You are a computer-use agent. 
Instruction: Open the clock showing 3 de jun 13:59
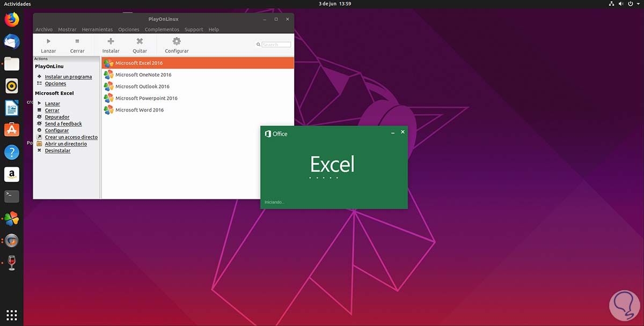335,4
